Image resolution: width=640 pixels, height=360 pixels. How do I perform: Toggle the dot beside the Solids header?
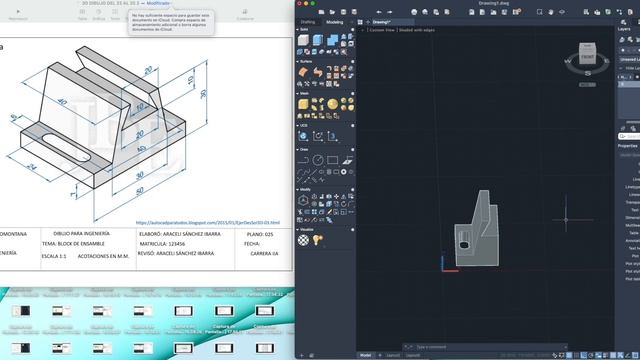352,29
